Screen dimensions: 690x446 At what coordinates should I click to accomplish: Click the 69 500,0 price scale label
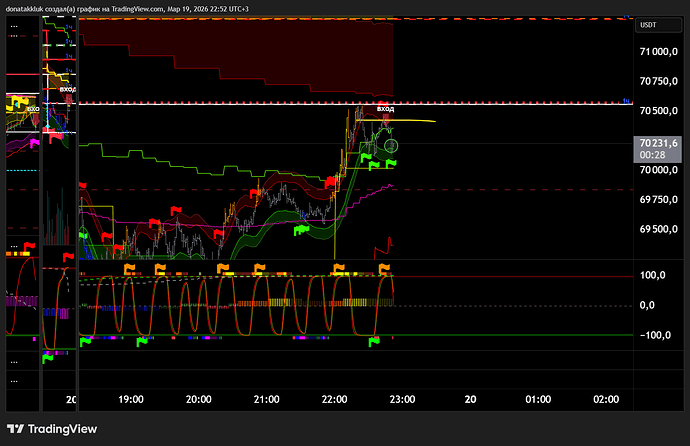661,229
